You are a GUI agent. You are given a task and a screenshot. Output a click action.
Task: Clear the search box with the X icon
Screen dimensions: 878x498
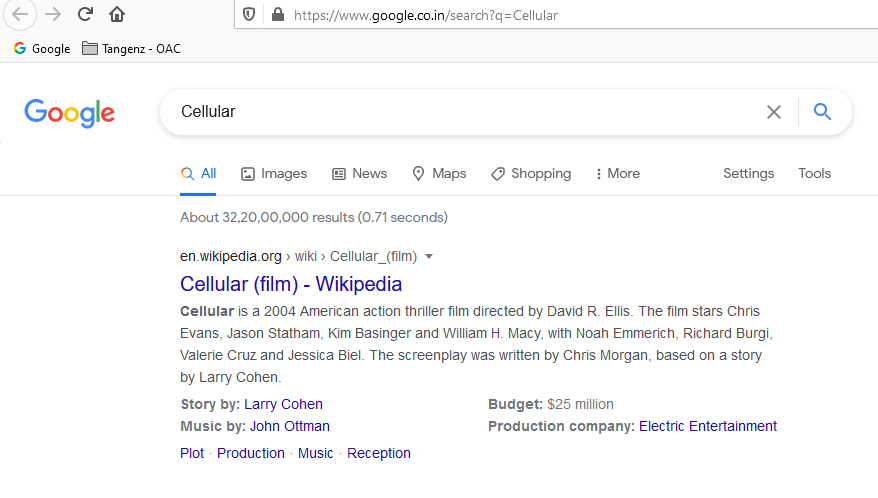tap(774, 112)
